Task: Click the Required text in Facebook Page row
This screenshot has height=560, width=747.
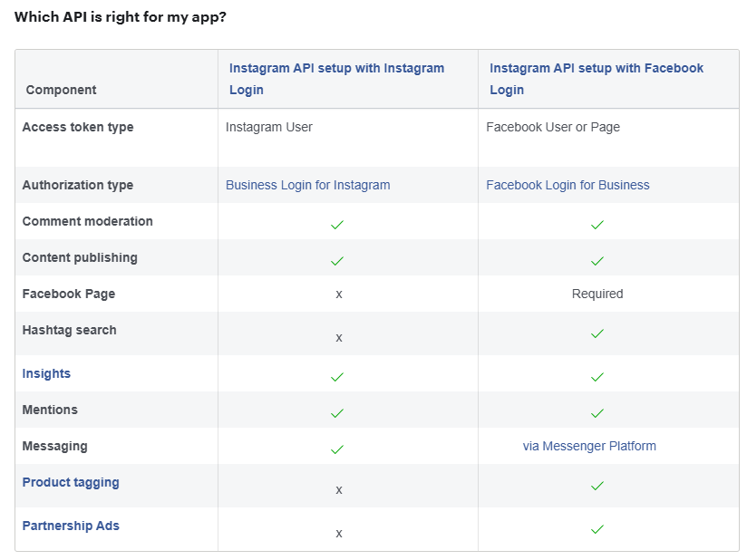Action: [x=597, y=294]
